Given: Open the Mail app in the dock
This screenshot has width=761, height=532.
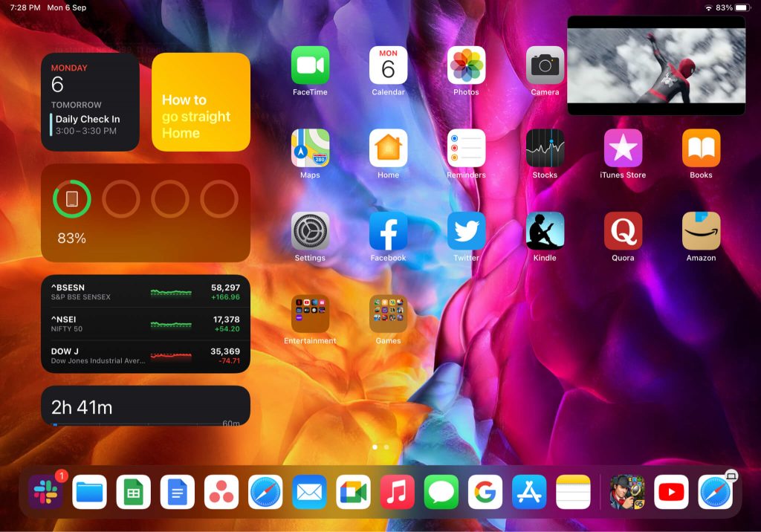Looking at the screenshot, I should tap(309, 492).
